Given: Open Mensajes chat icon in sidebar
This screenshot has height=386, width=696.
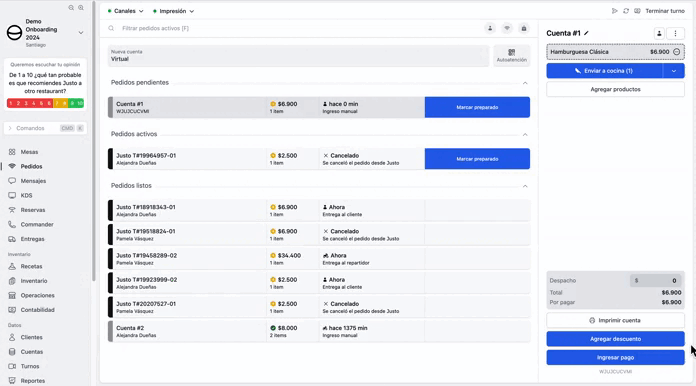Looking at the screenshot, I should click(x=12, y=181).
